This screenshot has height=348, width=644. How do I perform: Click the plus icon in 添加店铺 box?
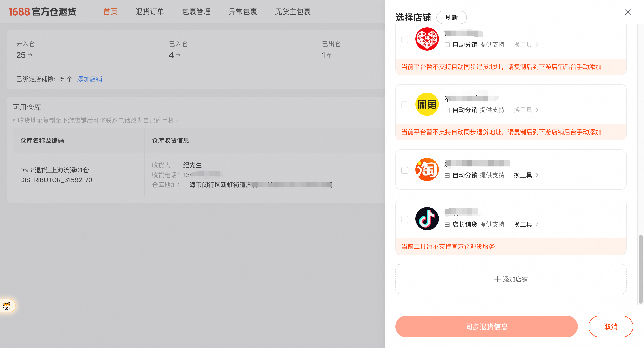pyautogui.click(x=497, y=279)
